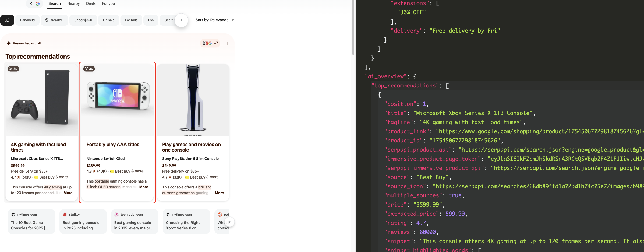Click the PlayStation $549.99 price

coord(169,166)
